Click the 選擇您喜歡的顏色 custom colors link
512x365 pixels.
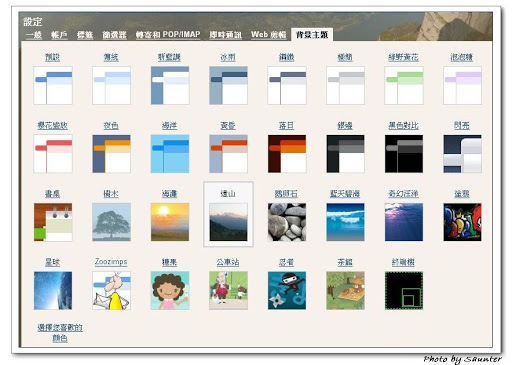tap(60, 333)
